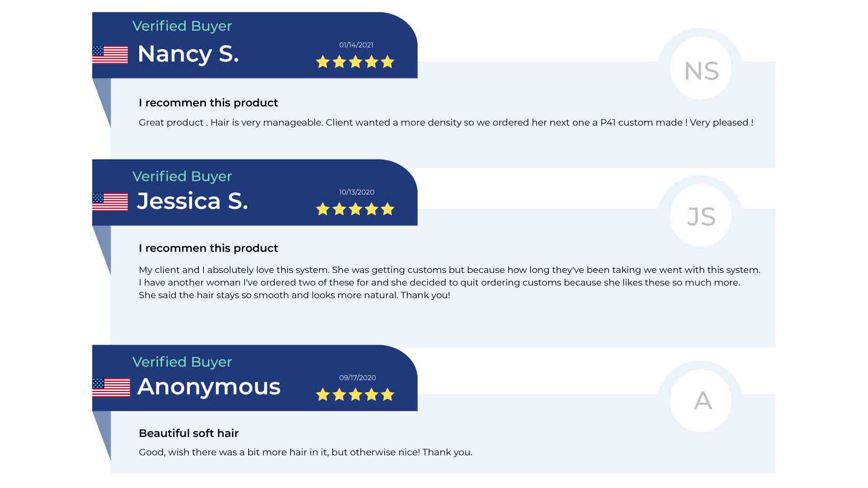Click the 10/13/2020 review date
This screenshot has width=868, height=488.
(357, 192)
